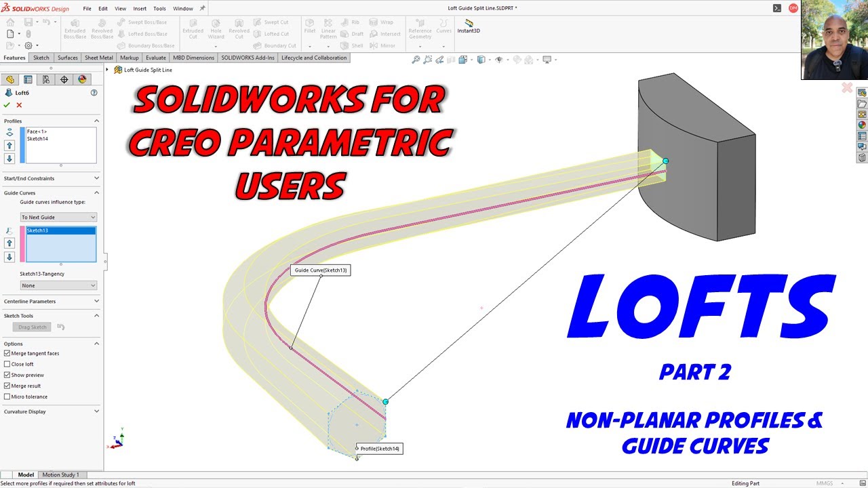Open the Motion Study 1 tab

pyautogui.click(x=61, y=474)
